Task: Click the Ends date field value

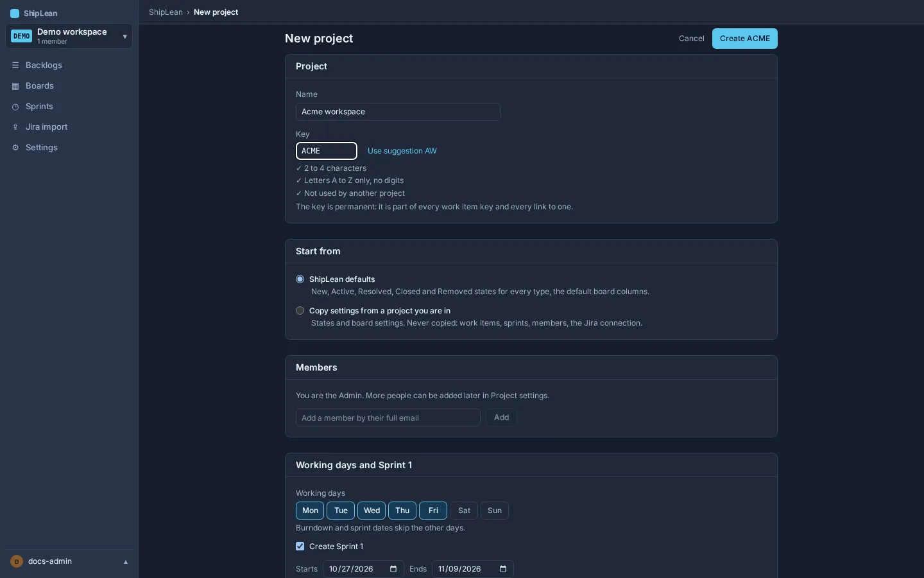Action: point(460,569)
